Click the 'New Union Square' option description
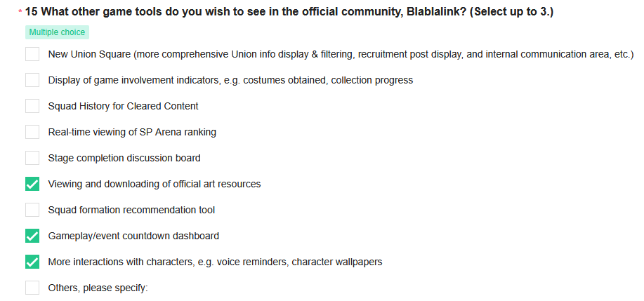Viewport: 644px width, 301px height. point(341,54)
